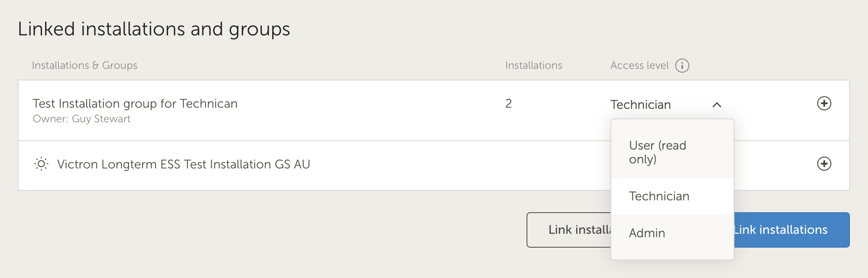Image resolution: width=868 pixels, height=278 pixels.
Task: Click Owner: Guy Stewart text
Action: 82,119
